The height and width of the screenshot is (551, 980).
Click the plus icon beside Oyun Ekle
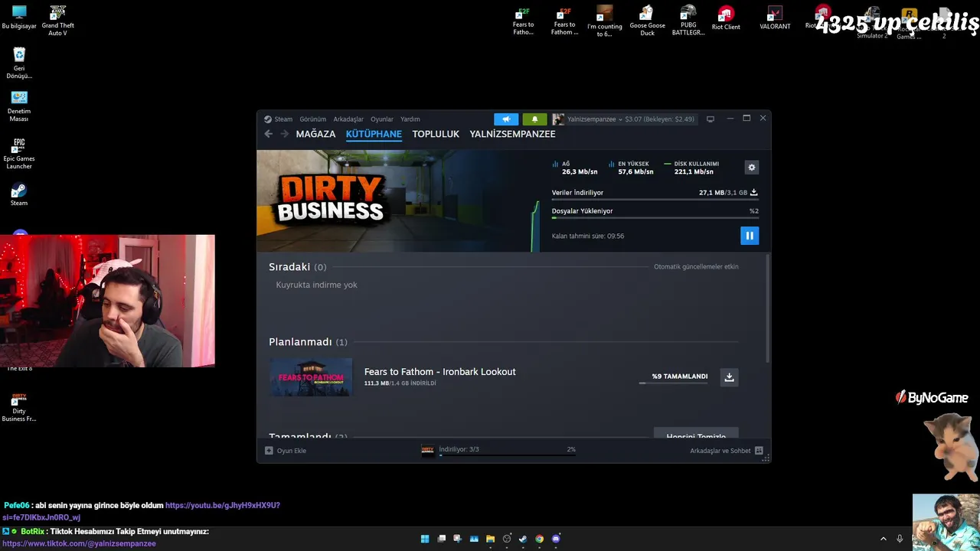[x=269, y=451]
